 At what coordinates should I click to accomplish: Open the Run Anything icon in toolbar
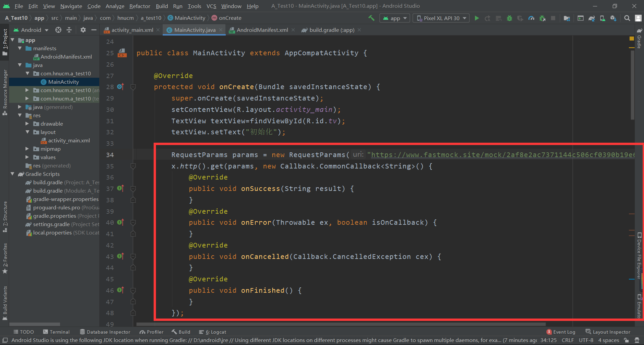point(581,18)
